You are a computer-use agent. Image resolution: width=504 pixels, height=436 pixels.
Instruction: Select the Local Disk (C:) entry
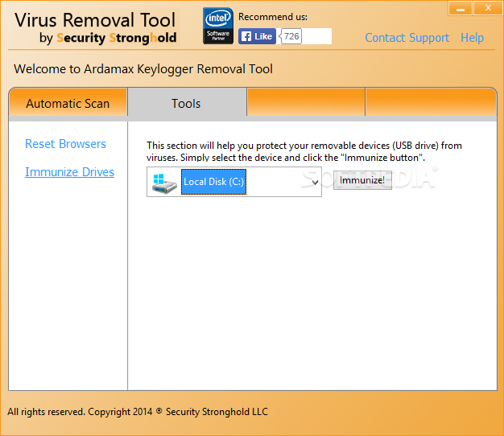[x=213, y=182]
